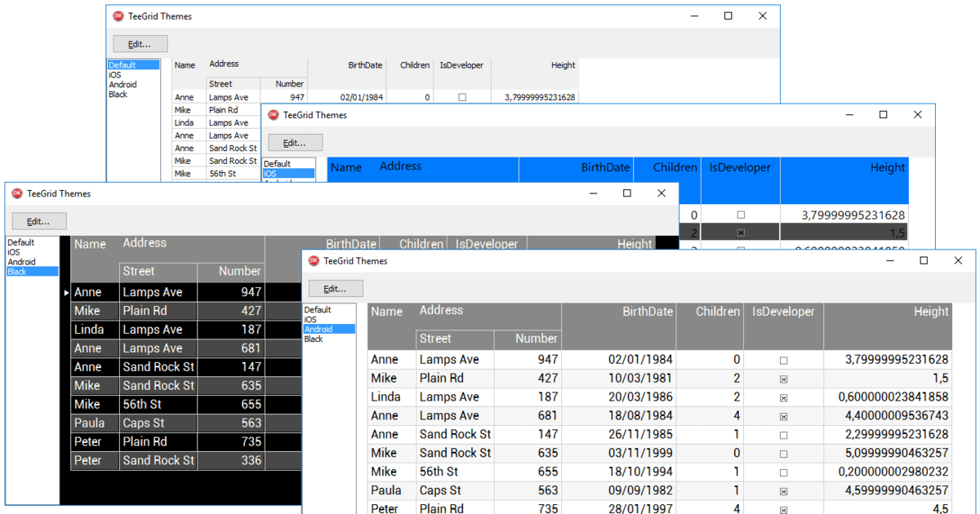Select Android in the frontmost theme list
This screenshot has width=980, height=514.
[329, 329]
